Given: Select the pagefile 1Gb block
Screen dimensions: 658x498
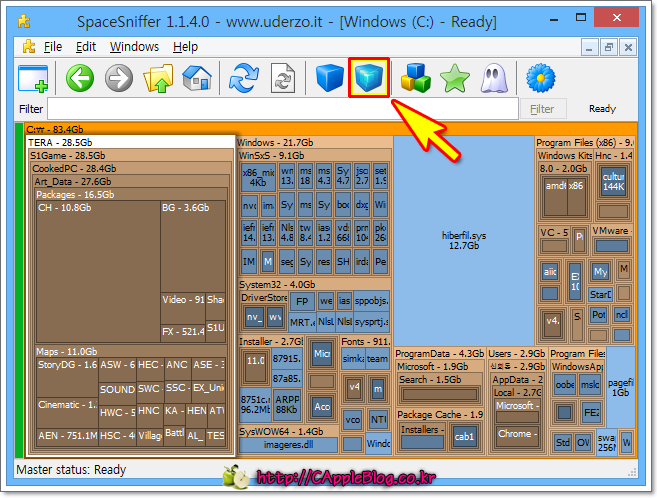Looking at the screenshot, I should click(x=621, y=388).
